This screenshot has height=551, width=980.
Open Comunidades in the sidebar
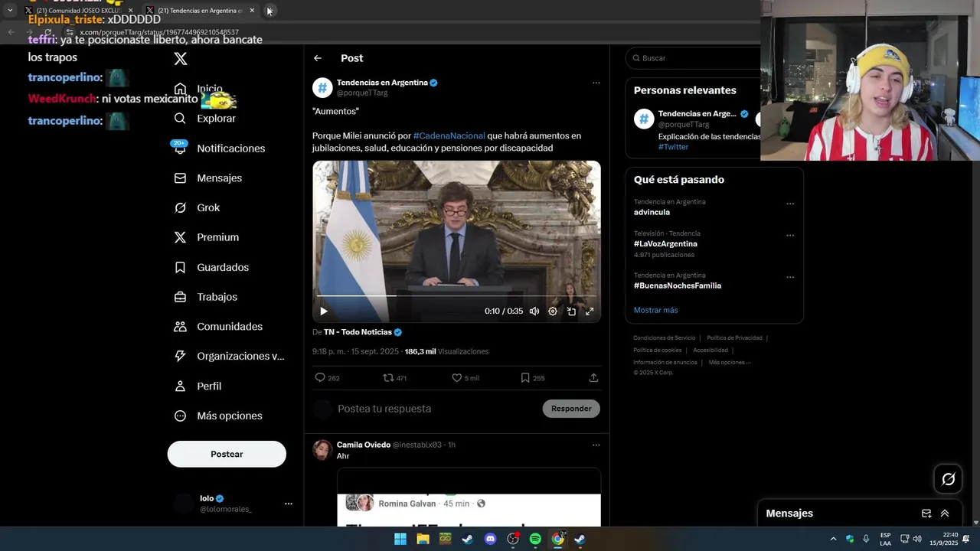[x=218, y=327]
